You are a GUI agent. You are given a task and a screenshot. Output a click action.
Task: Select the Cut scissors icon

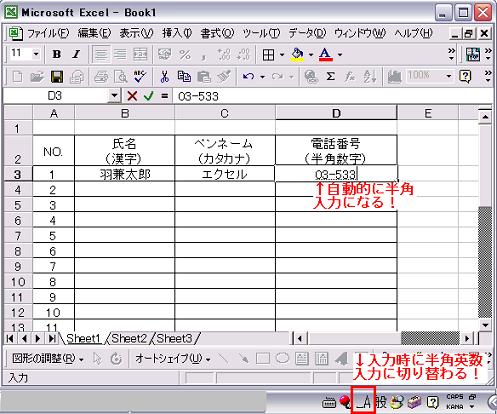tap(164, 77)
